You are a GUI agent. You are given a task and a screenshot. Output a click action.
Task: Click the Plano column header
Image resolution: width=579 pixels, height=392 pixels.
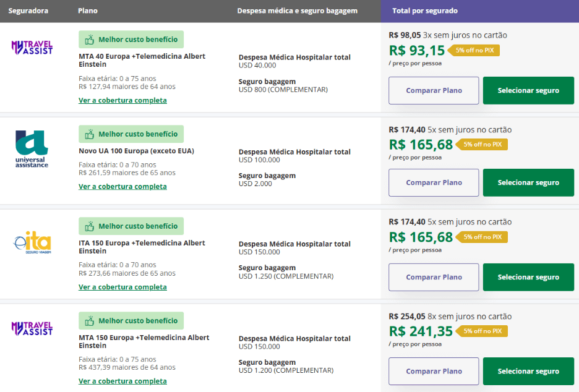pos(87,11)
